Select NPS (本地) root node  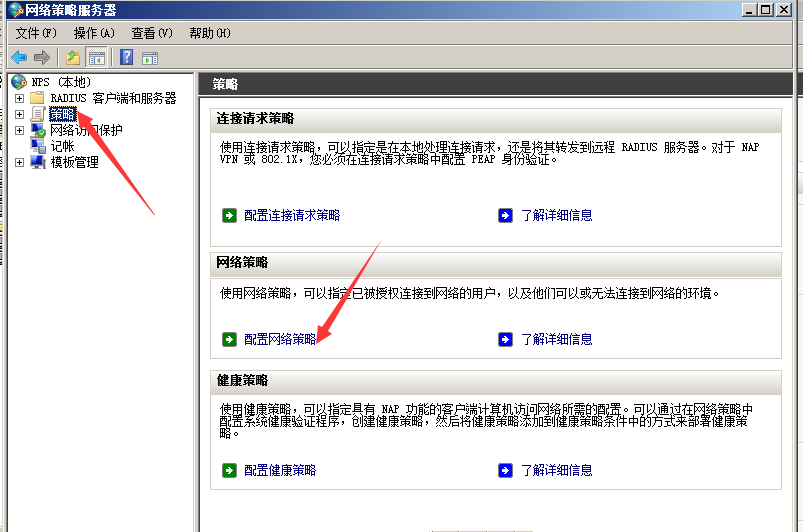(x=61, y=82)
